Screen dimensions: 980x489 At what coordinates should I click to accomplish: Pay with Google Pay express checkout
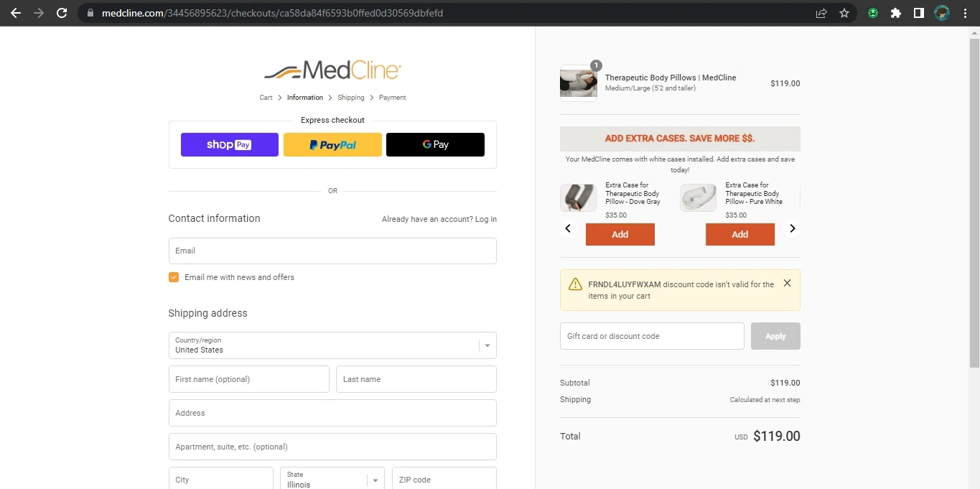[x=435, y=144]
